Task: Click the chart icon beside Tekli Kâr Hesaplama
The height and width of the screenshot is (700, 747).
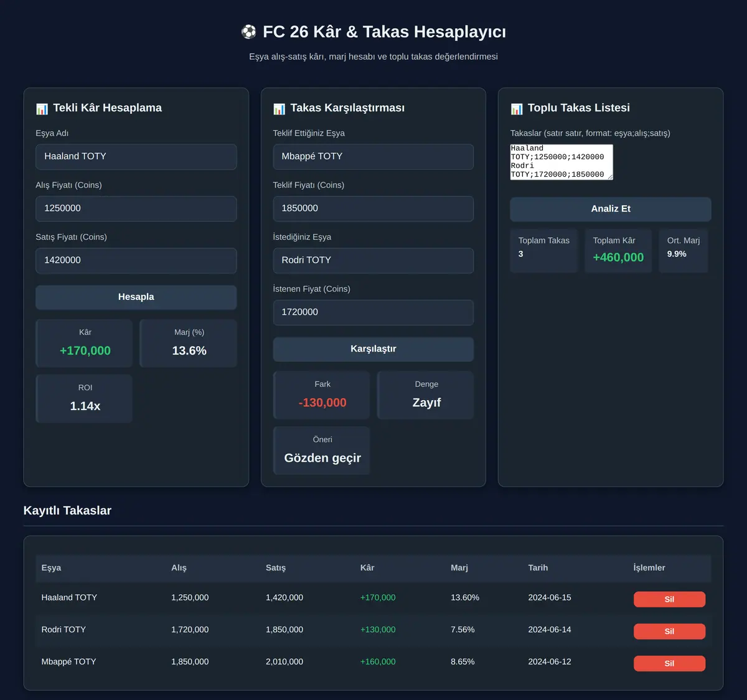Action: [x=42, y=109]
